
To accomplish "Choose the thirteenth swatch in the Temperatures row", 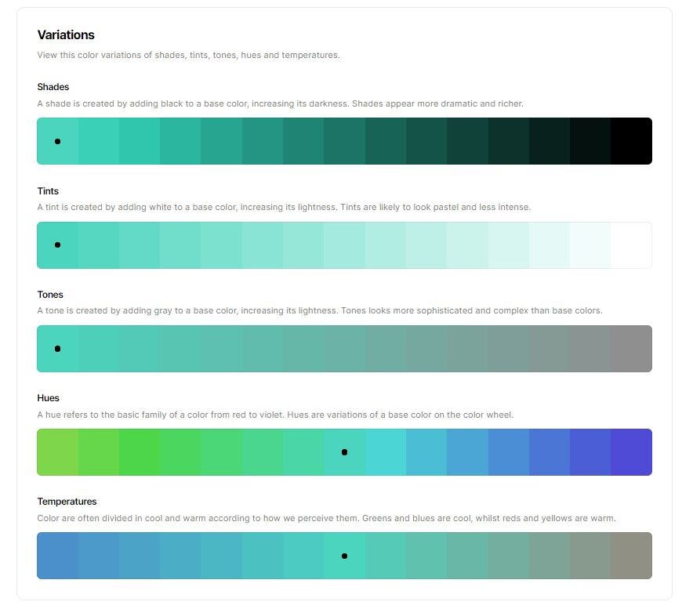I will [550, 556].
